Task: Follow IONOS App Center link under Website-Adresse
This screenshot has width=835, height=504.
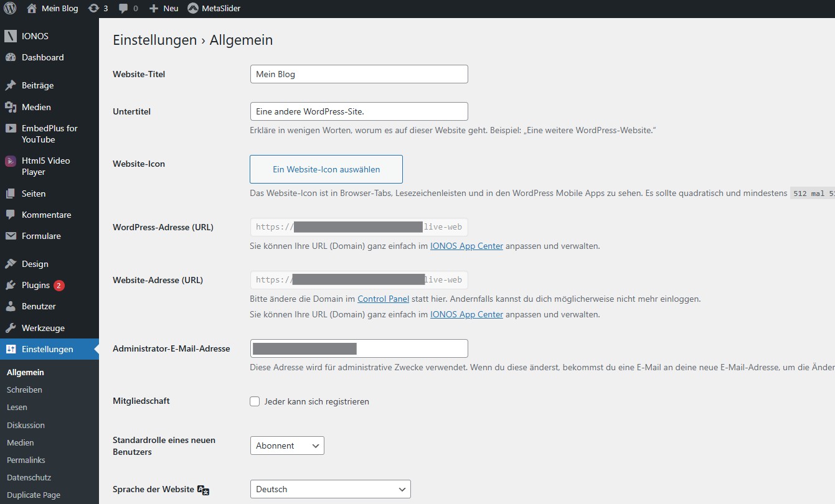Action: [466, 314]
